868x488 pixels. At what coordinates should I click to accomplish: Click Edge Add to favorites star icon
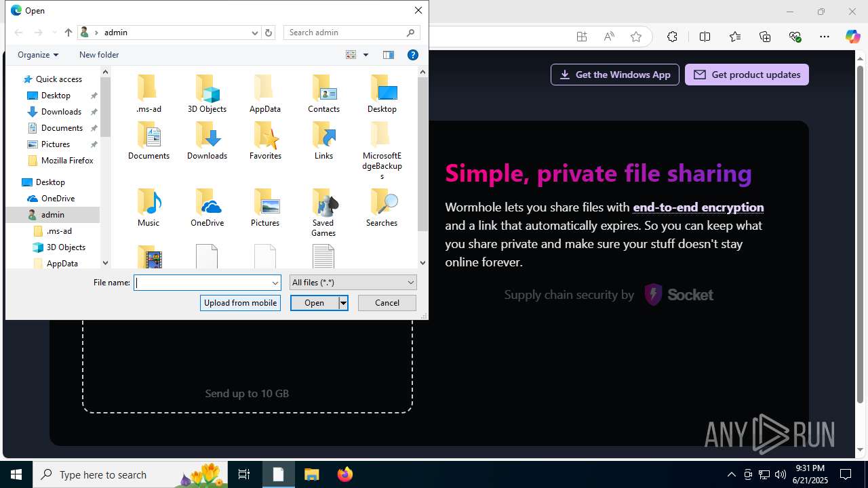coord(636,37)
